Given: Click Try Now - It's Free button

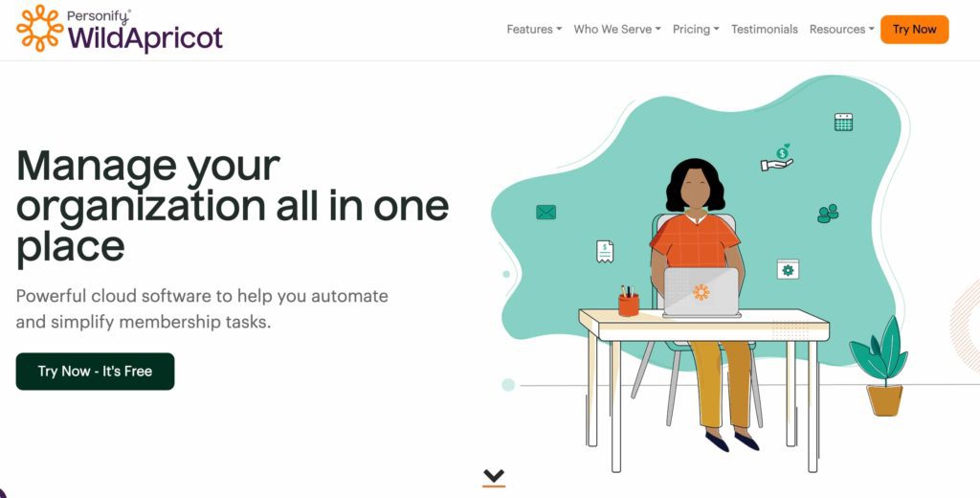Looking at the screenshot, I should (x=95, y=371).
